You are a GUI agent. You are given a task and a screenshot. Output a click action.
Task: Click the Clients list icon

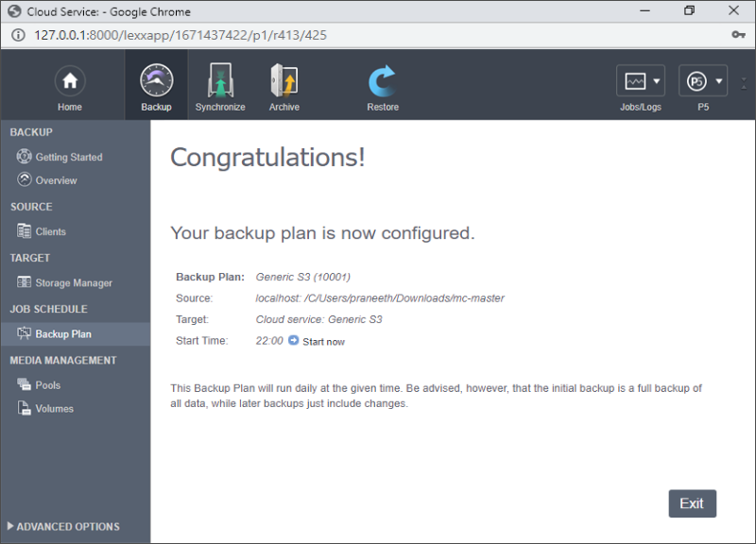(25, 230)
